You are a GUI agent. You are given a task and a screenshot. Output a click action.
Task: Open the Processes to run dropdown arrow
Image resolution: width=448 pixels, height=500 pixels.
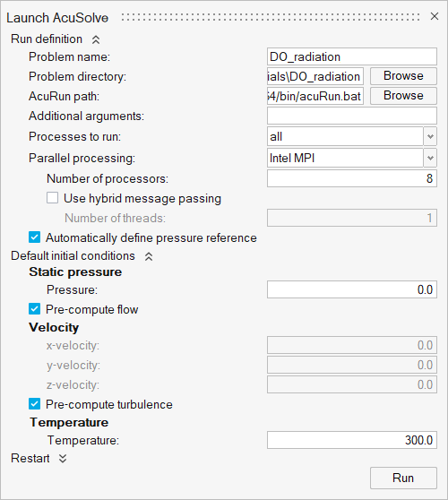(430, 136)
